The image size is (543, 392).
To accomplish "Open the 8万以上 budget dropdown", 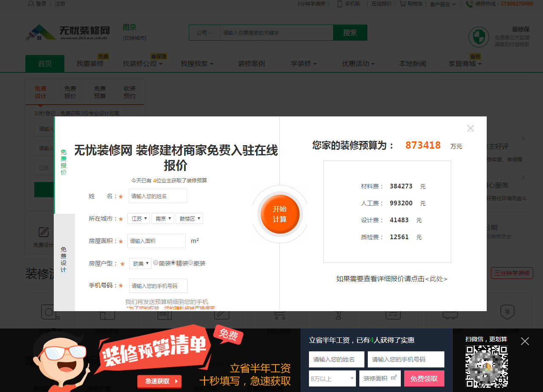I will click(x=332, y=378).
